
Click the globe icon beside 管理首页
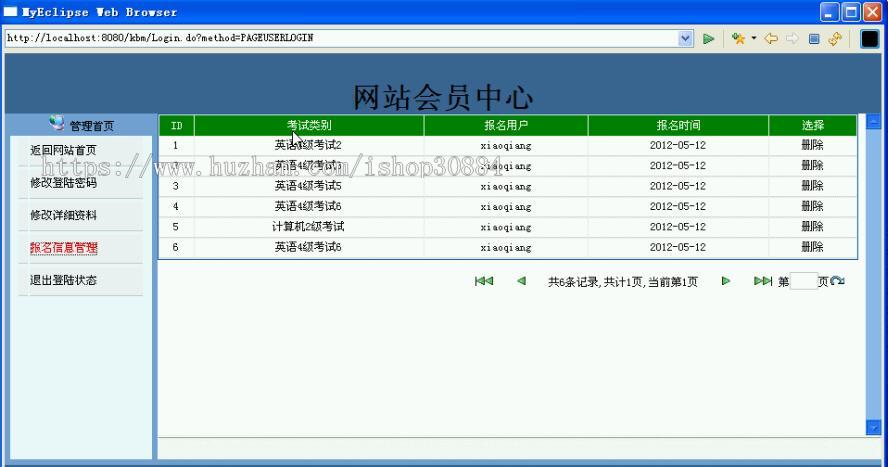click(x=57, y=122)
